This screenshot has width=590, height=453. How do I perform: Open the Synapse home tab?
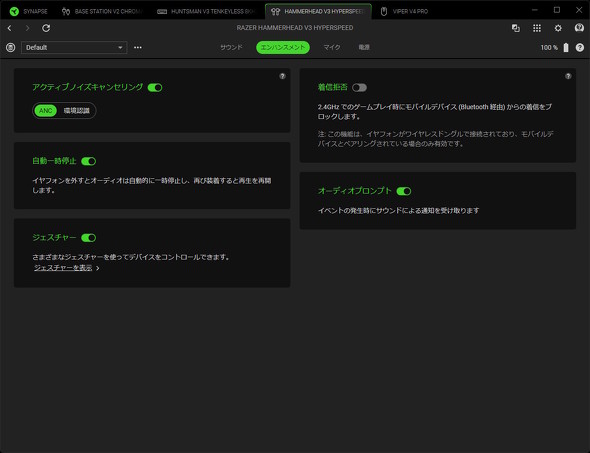point(28,11)
